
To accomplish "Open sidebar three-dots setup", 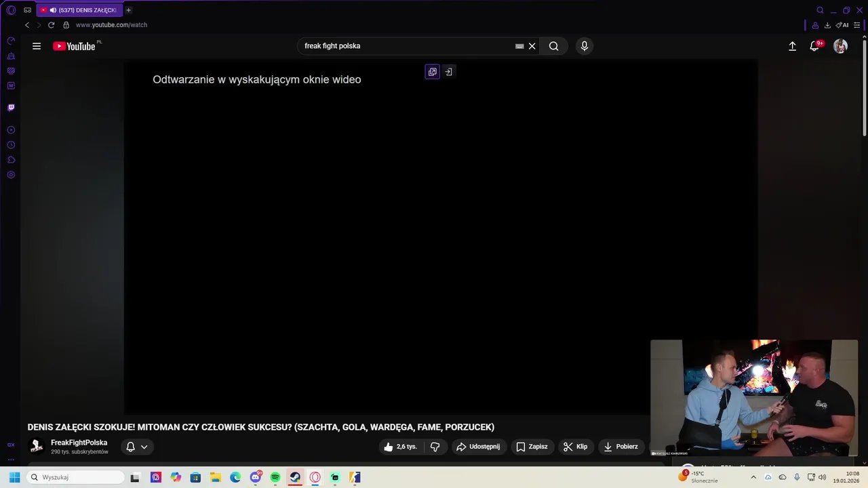I will pyautogui.click(x=11, y=459).
